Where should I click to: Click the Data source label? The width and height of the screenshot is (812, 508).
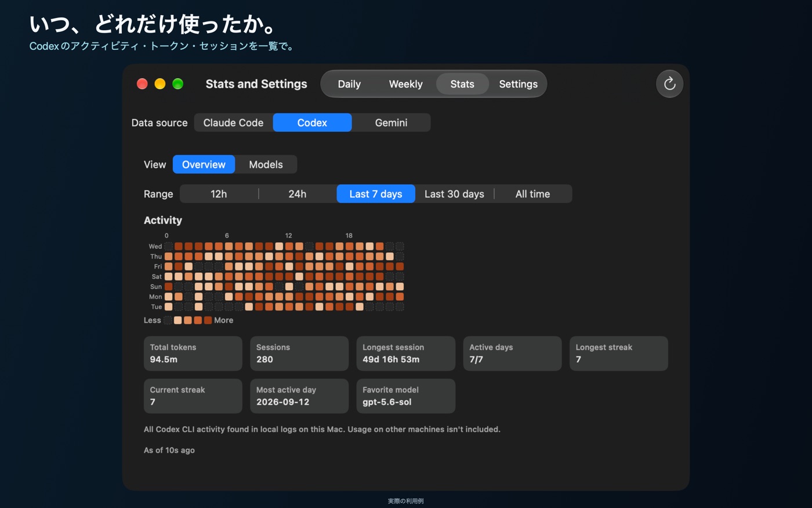tap(159, 123)
